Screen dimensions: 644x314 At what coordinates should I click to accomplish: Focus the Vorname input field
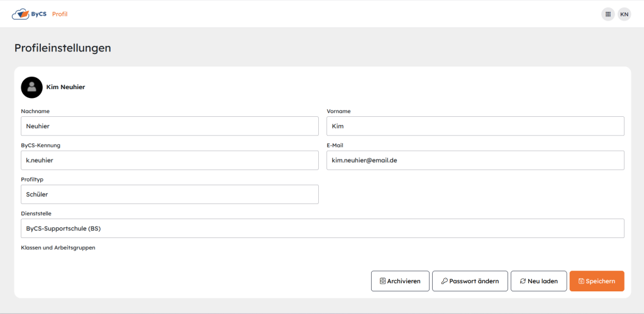(475, 126)
